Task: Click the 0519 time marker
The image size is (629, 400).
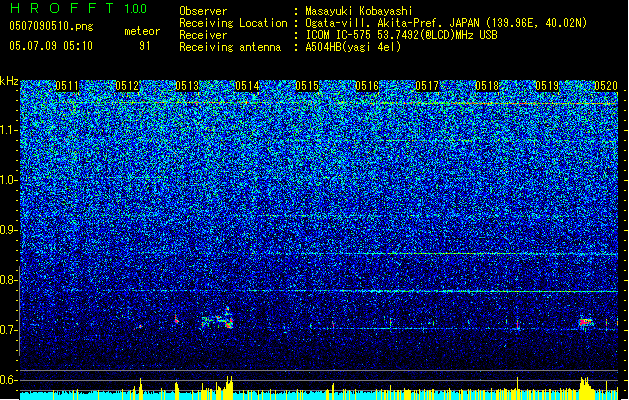Action: point(547,86)
